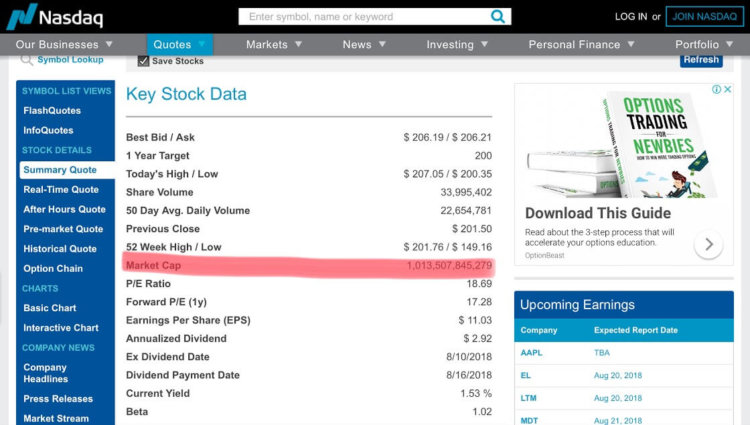Image resolution: width=750 pixels, height=425 pixels.
Task: Open Pre-market Quote
Action: point(63,229)
